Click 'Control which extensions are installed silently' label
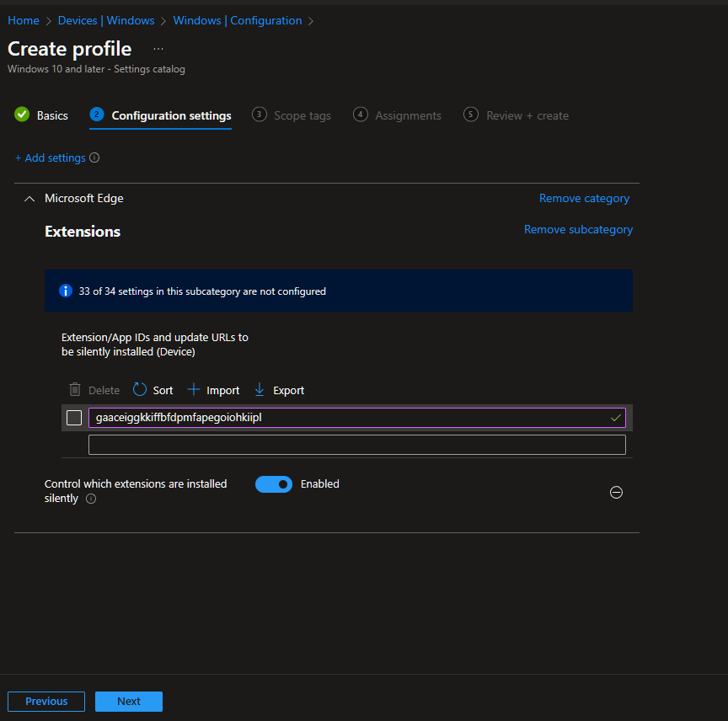Screen dimensions: 728x721 pyautogui.click(x=136, y=491)
